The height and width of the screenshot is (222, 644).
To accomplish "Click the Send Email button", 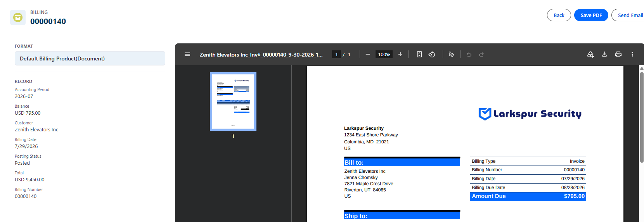I will coord(628,15).
